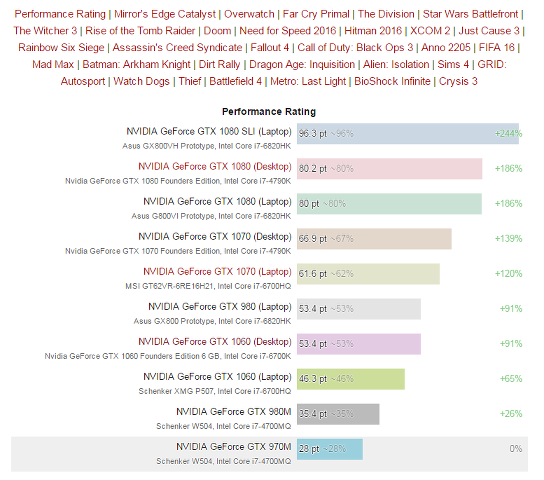Click the 80 pt green bar

pyautogui.click(x=389, y=204)
